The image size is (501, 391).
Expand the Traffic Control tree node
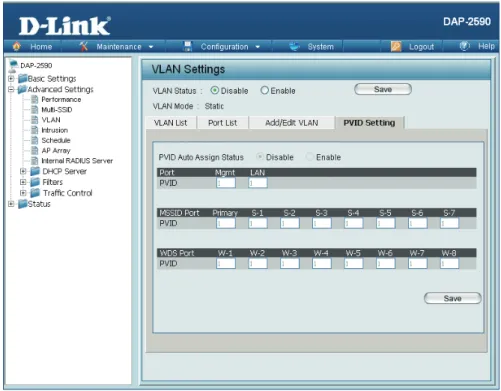[x=23, y=193]
